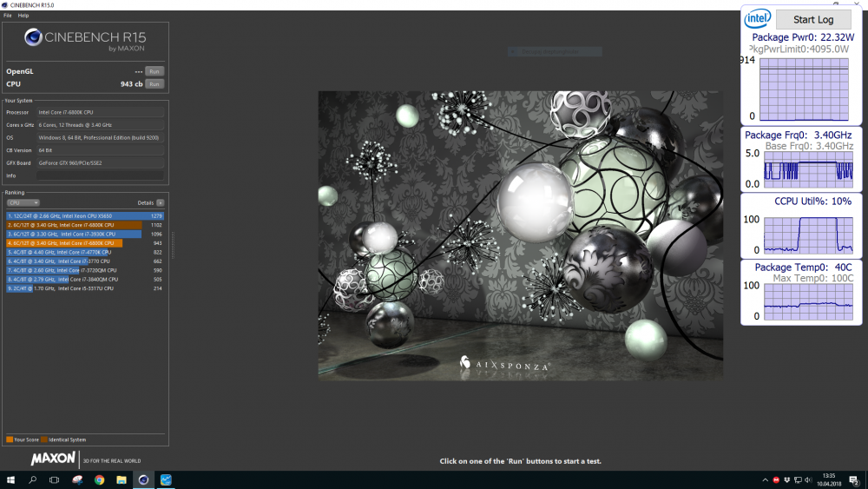This screenshot has width=868, height=489.
Task: Select ranking row Intel Core i7-4770K CPU
Action: coord(85,252)
